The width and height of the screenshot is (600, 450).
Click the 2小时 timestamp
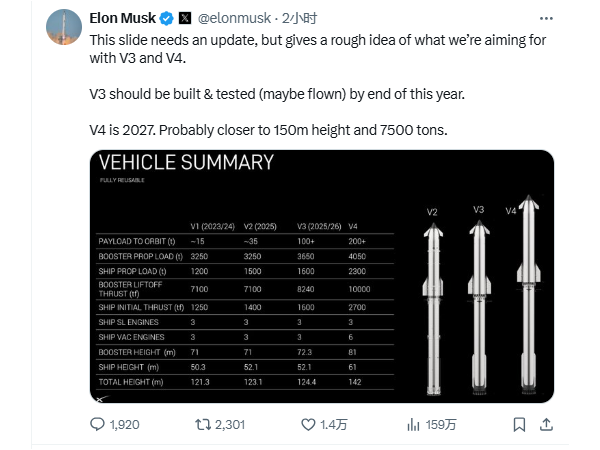[x=300, y=18]
